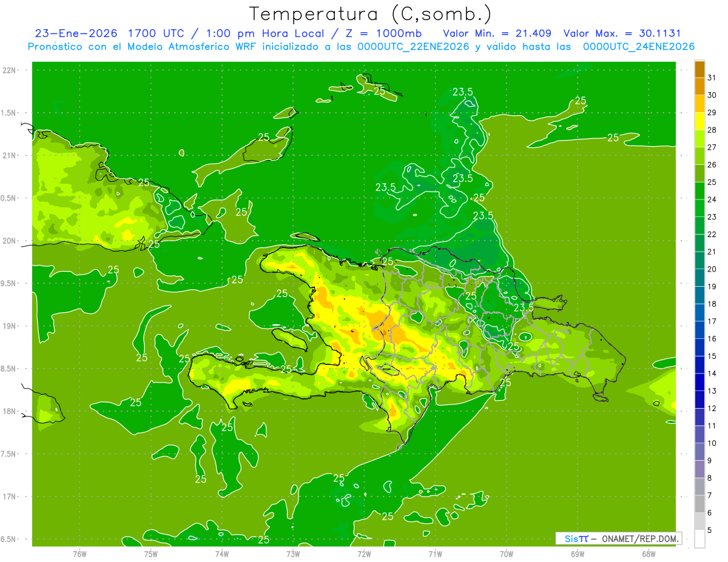728x562 pixels.
Task: Click the color scale label '5'
Action: (x=710, y=530)
